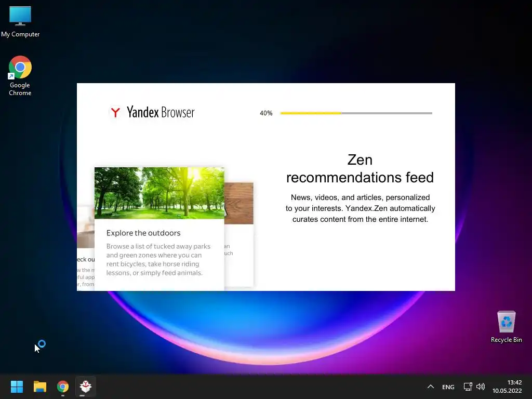Open the clock showing 13:42
The image size is (532, 399).
(507, 387)
